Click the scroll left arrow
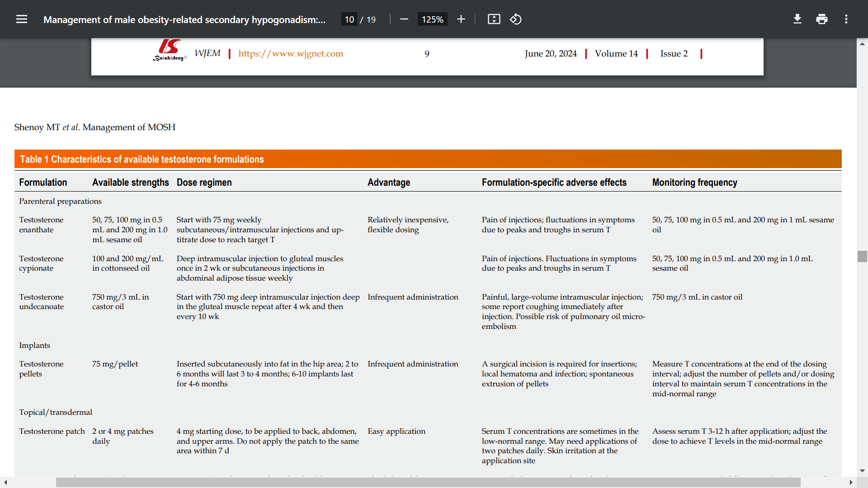This screenshot has height=488, width=868. tap(5, 483)
